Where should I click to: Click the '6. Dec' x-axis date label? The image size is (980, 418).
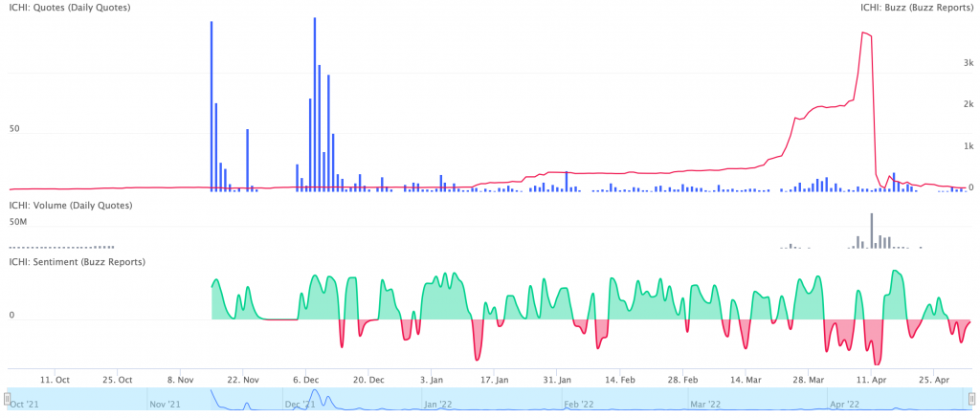[x=305, y=379]
